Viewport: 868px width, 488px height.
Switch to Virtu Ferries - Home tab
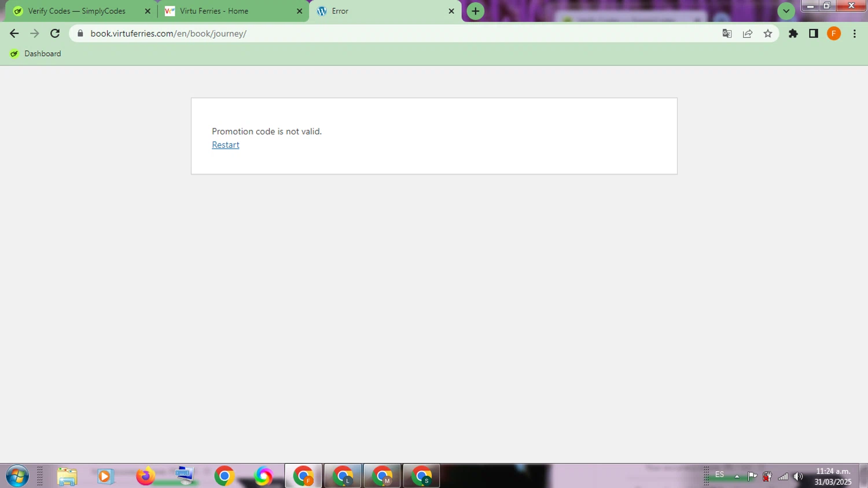pyautogui.click(x=233, y=11)
